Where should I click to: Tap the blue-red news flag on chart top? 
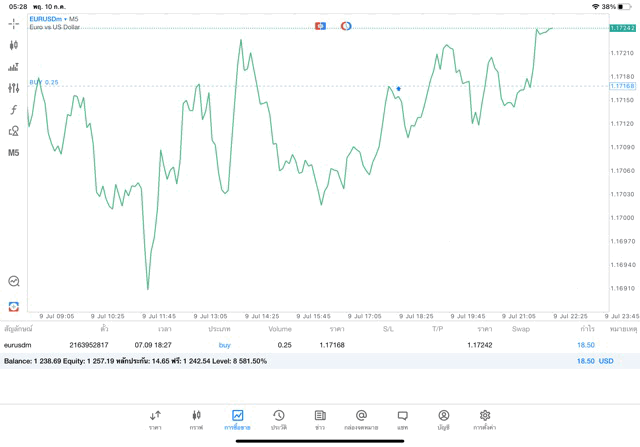click(x=320, y=26)
